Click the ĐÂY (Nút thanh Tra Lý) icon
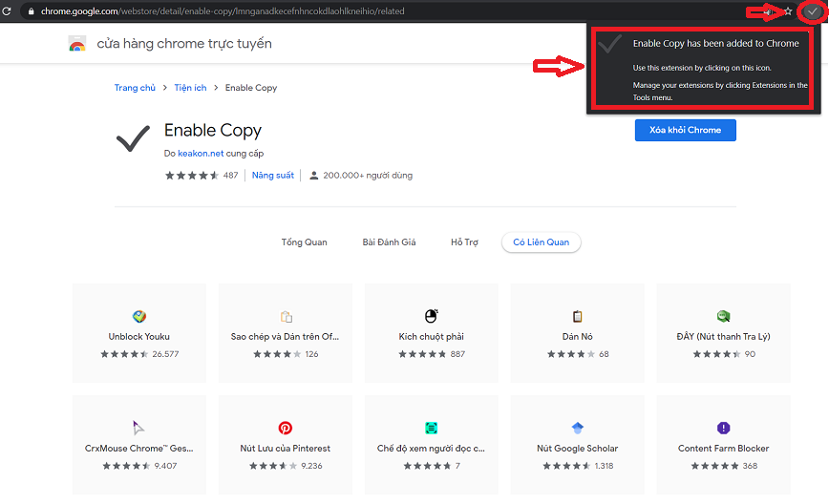 723,317
